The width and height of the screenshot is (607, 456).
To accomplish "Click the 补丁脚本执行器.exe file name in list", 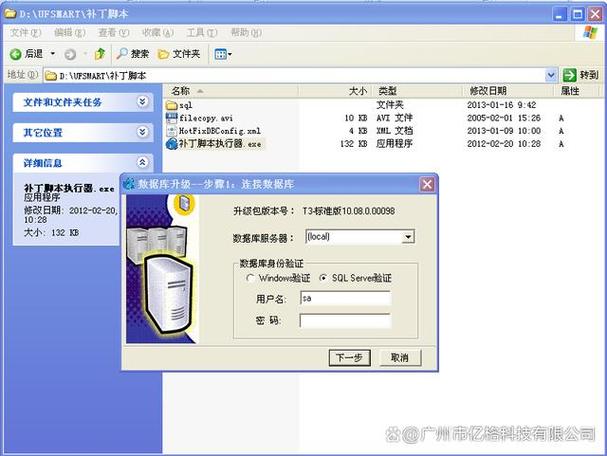I will [x=219, y=144].
